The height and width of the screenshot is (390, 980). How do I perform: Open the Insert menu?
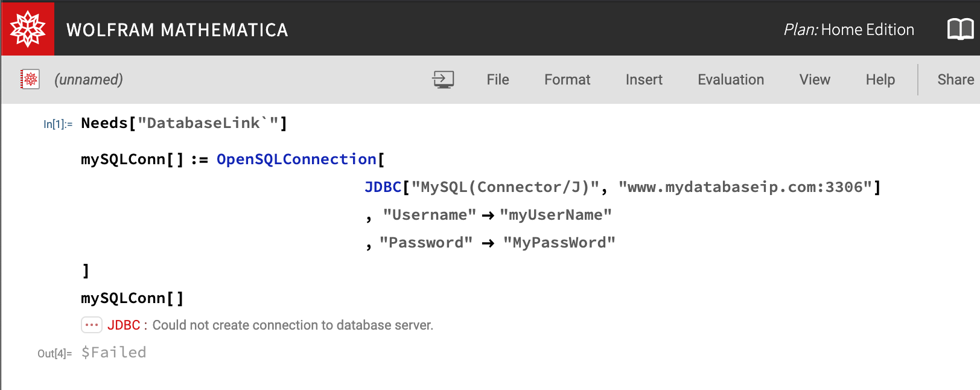pos(644,80)
